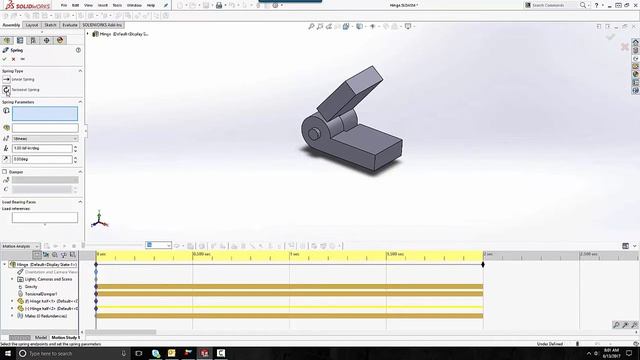Click the Gravity start keyframe diamond
The image size is (640, 360).
pos(96,287)
